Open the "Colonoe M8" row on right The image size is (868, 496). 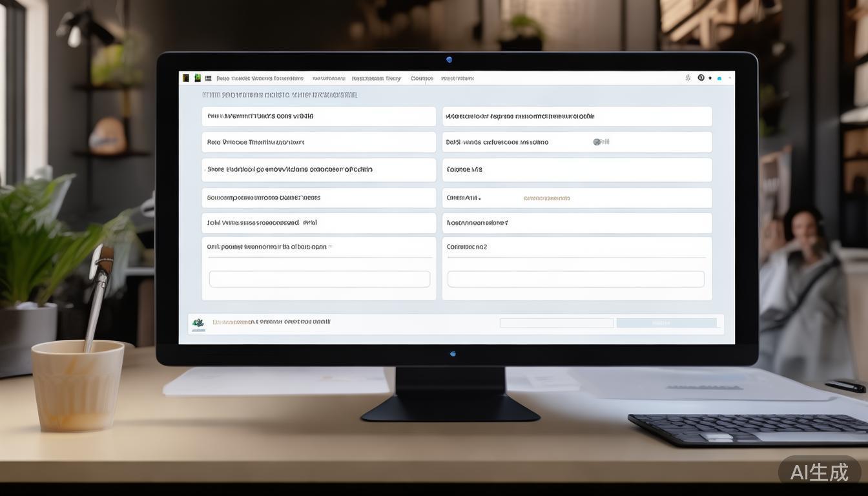[577, 170]
